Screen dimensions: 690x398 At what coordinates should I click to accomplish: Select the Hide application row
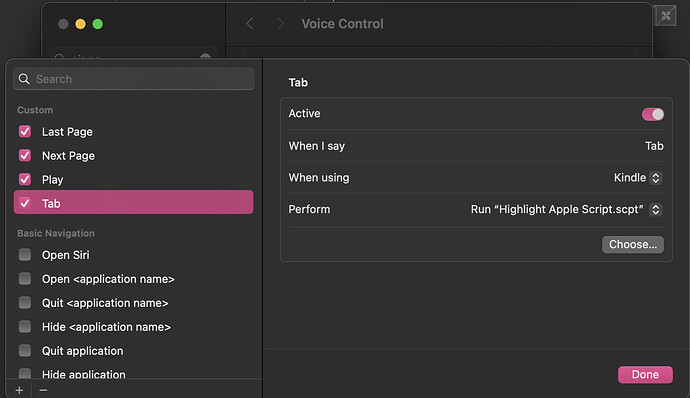pyautogui.click(x=133, y=372)
